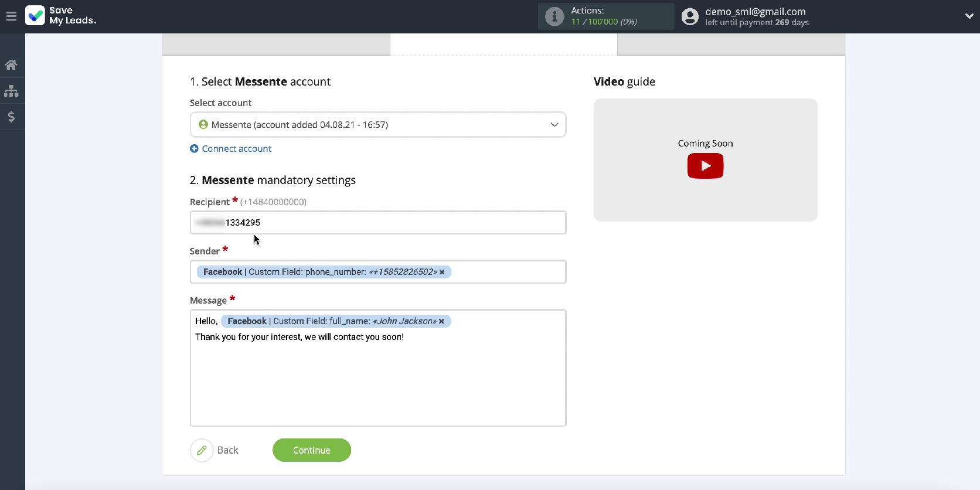Expand the Messente account dropdown
Viewport: 980px width, 490px height.
[x=554, y=125]
